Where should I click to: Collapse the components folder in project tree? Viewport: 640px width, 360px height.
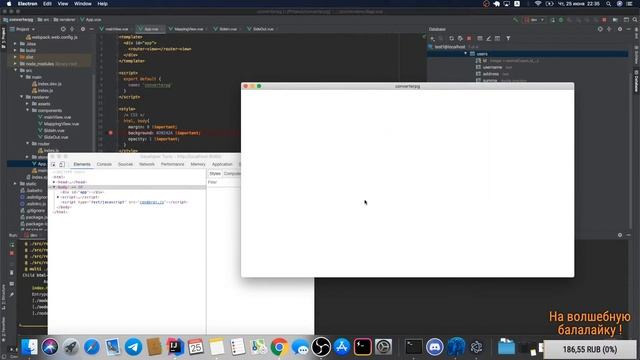[x=28, y=110]
